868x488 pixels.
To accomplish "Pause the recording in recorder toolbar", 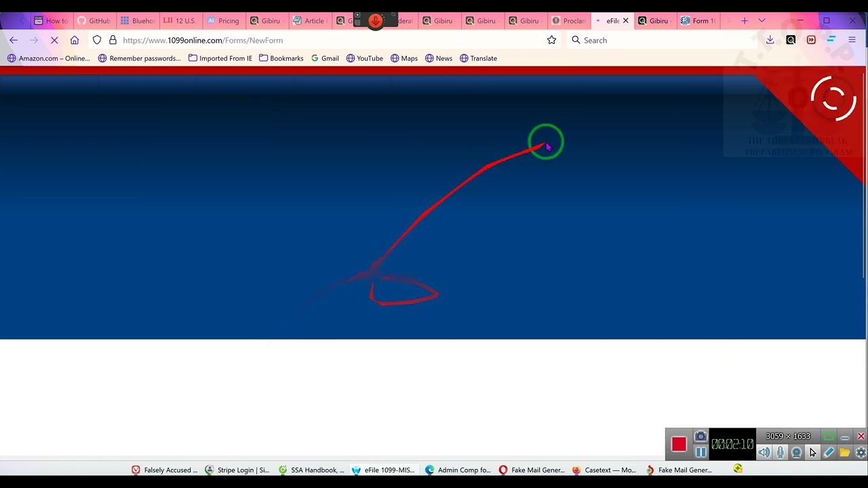I will click(x=701, y=452).
